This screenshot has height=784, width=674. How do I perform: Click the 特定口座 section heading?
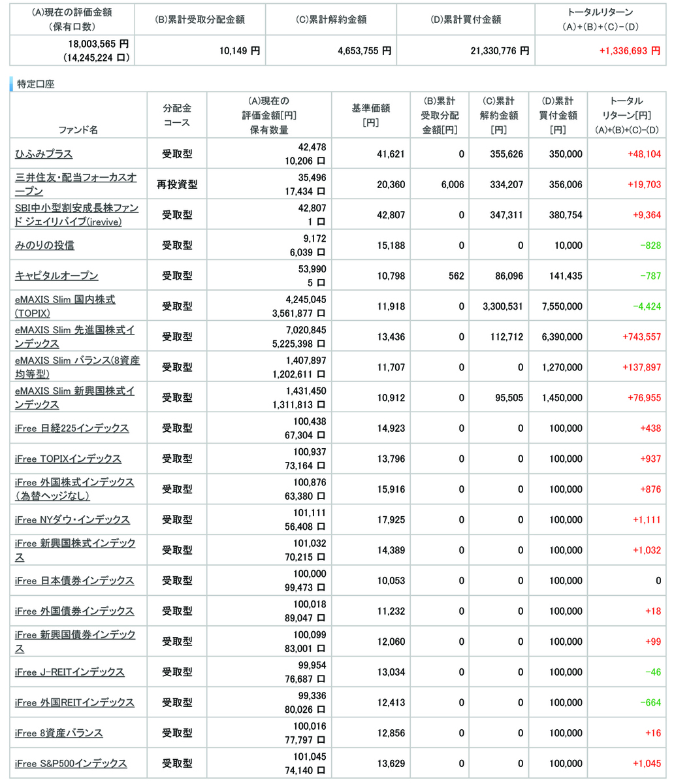pos(35,84)
